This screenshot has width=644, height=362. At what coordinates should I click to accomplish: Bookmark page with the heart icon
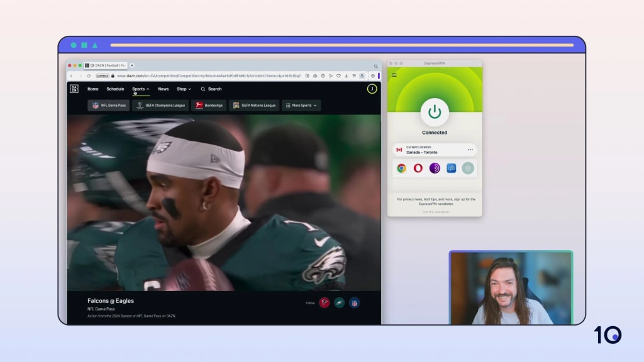point(338,76)
